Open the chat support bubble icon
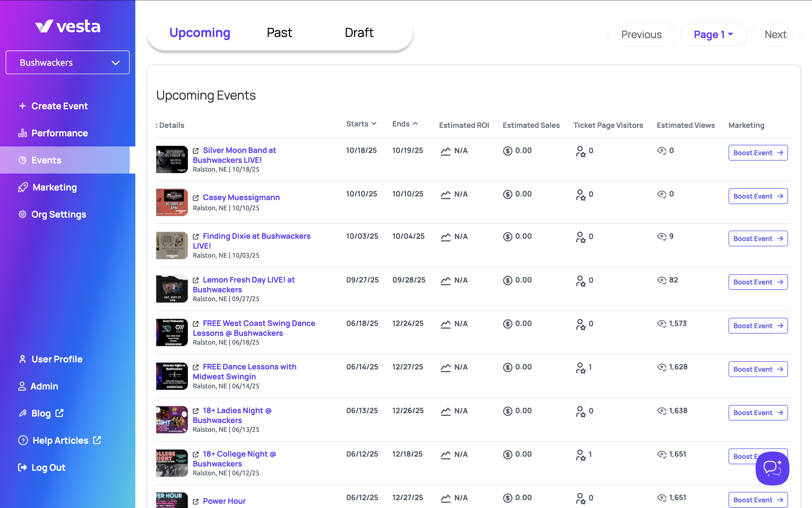The width and height of the screenshot is (812, 508). pos(772,468)
